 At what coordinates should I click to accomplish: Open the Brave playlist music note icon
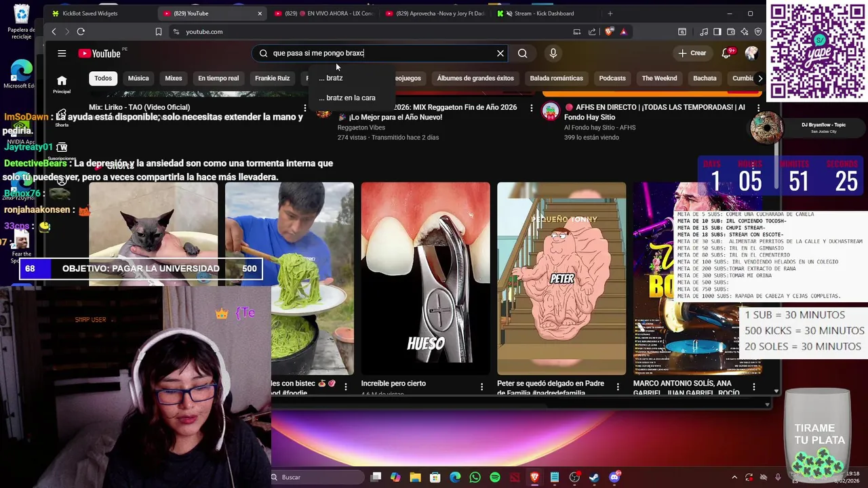click(x=704, y=31)
